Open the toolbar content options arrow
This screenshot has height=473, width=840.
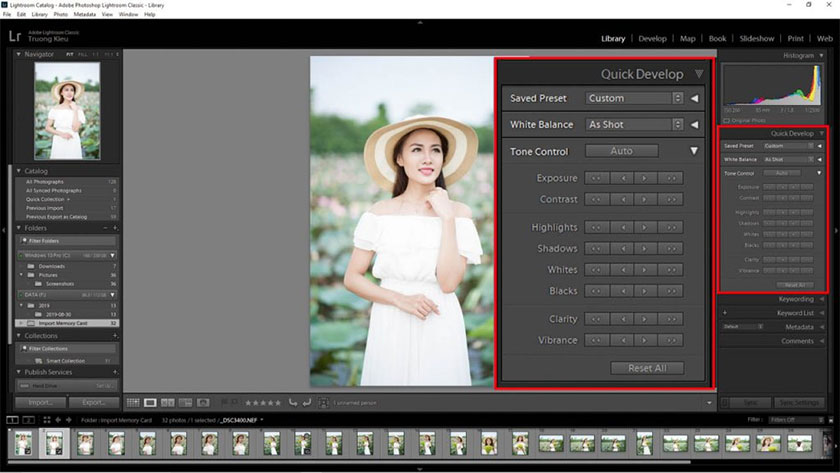(709, 403)
